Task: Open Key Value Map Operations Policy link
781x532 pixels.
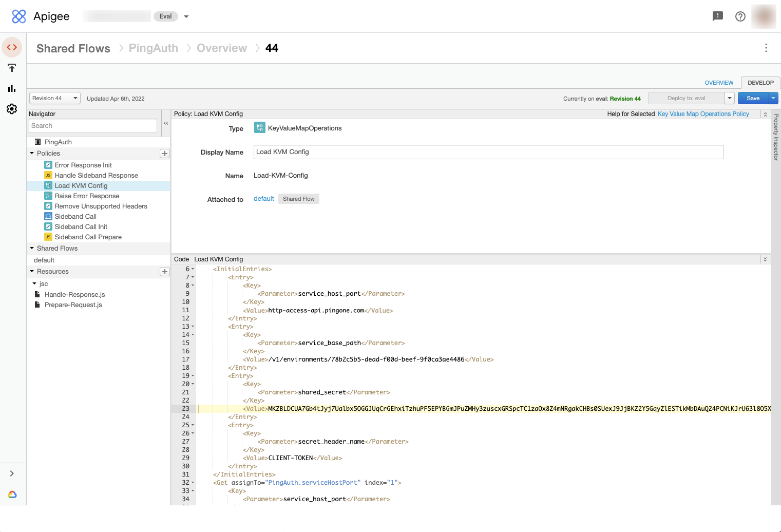Action: [703, 114]
